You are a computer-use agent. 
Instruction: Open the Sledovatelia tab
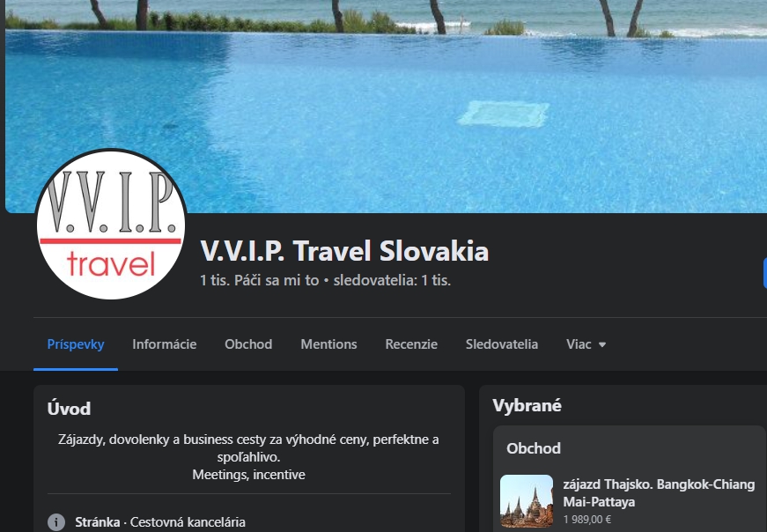502,344
